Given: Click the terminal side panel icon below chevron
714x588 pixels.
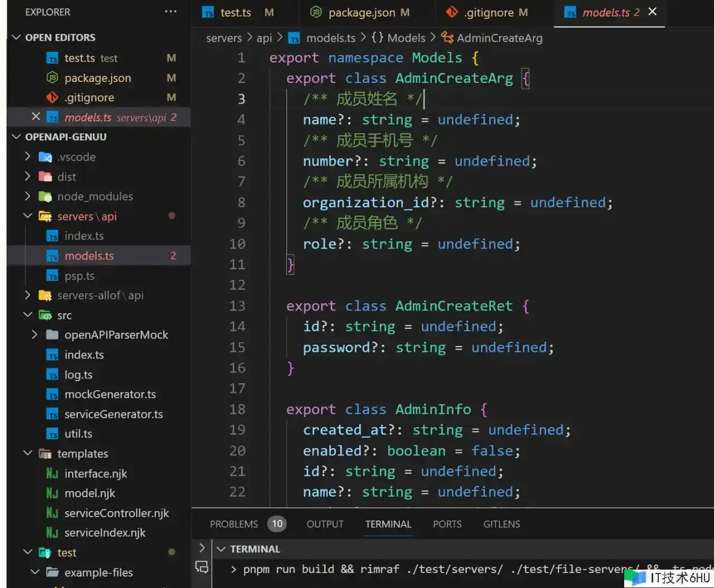Looking at the screenshot, I should point(202,567).
